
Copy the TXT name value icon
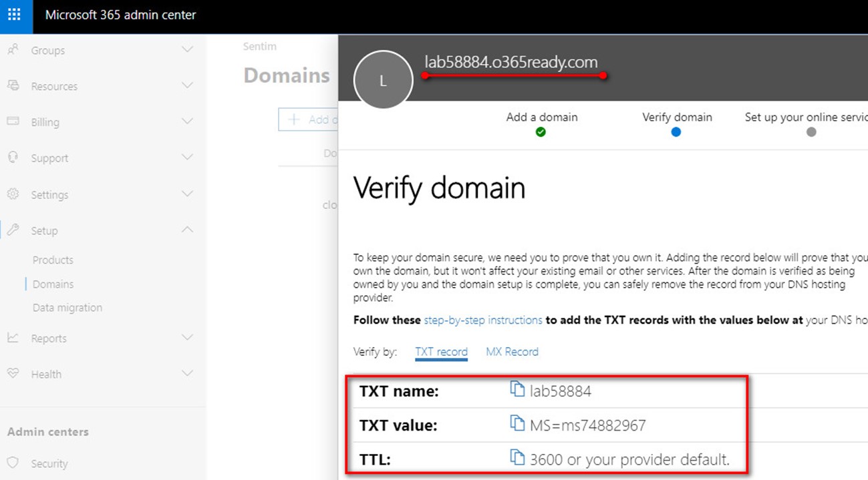click(x=517, y=390)
